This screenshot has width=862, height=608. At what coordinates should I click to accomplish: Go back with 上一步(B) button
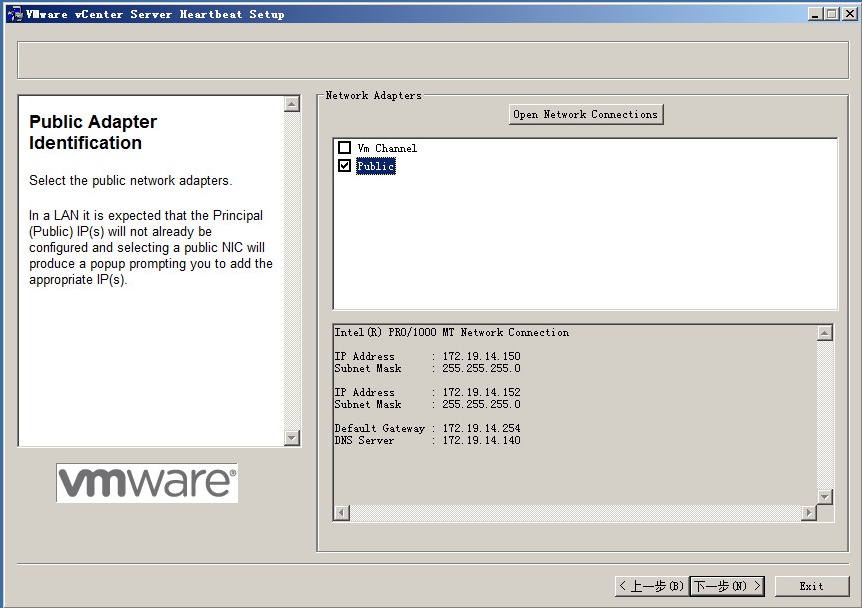pyautogui.click(x=651, y=586)
